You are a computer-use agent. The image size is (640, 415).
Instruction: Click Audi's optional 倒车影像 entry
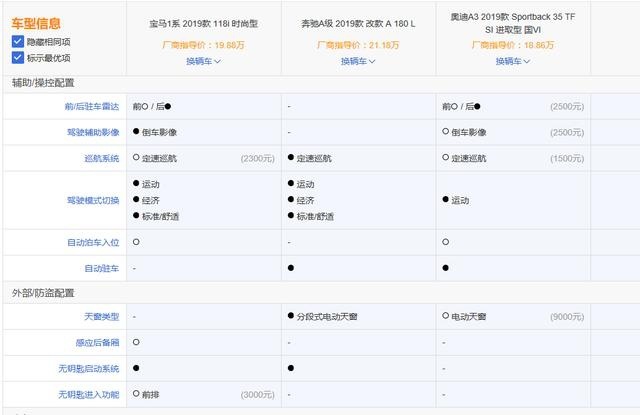[x=464, y=132]
